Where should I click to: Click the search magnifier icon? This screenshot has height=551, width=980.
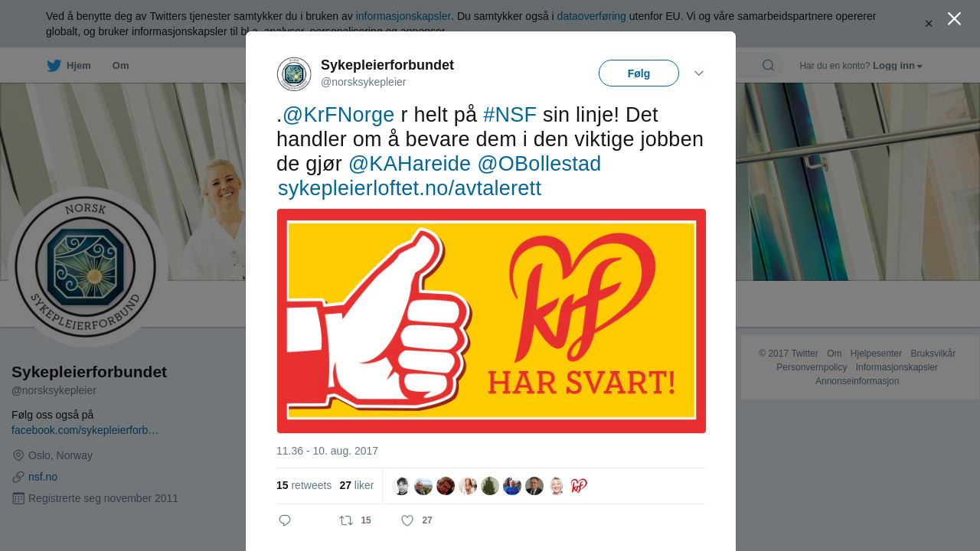point(768,65)
